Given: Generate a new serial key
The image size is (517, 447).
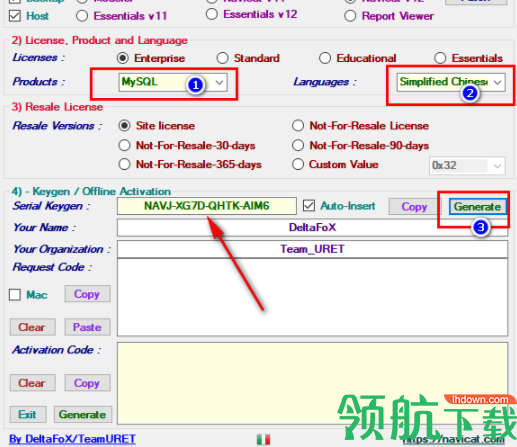Looking at the screenshot, I should click(477, 207).
